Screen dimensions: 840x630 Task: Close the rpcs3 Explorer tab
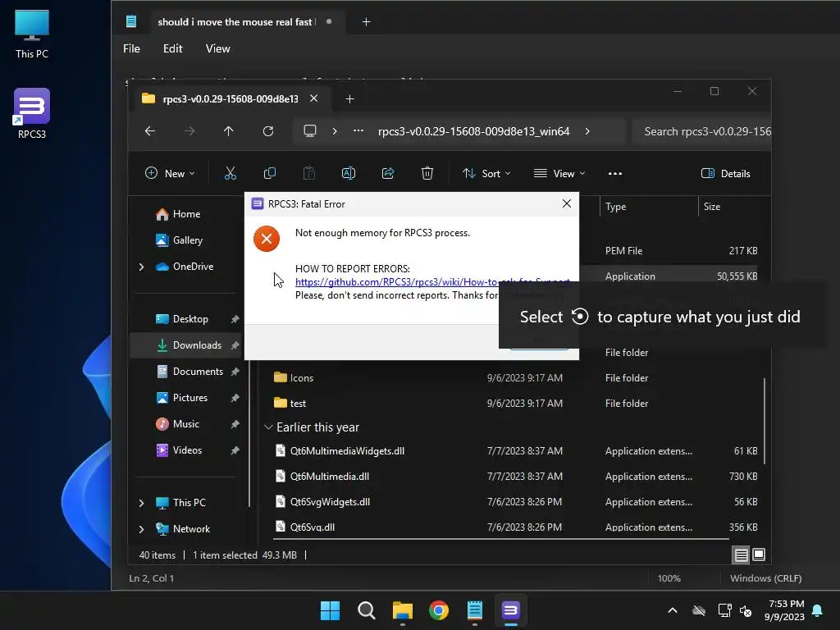point(314,98)
